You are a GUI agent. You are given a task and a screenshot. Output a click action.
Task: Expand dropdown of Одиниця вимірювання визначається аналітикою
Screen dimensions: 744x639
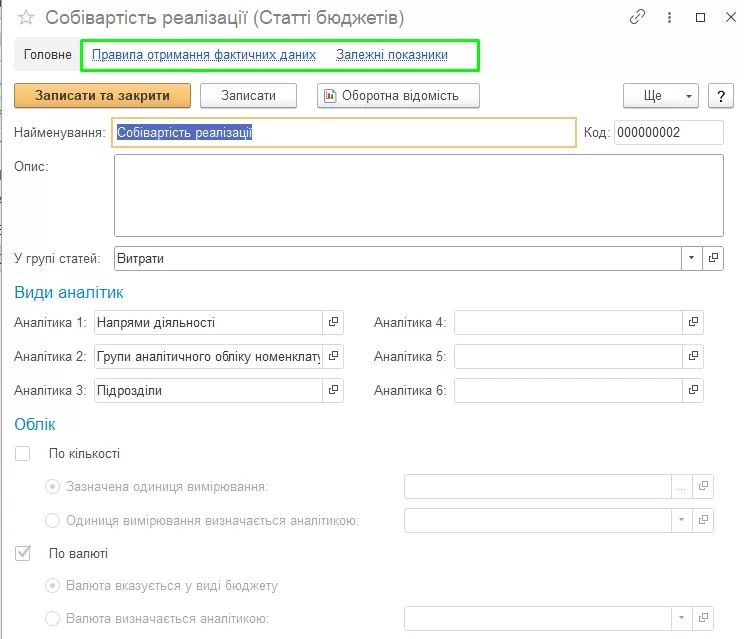[x=682, y=520]
